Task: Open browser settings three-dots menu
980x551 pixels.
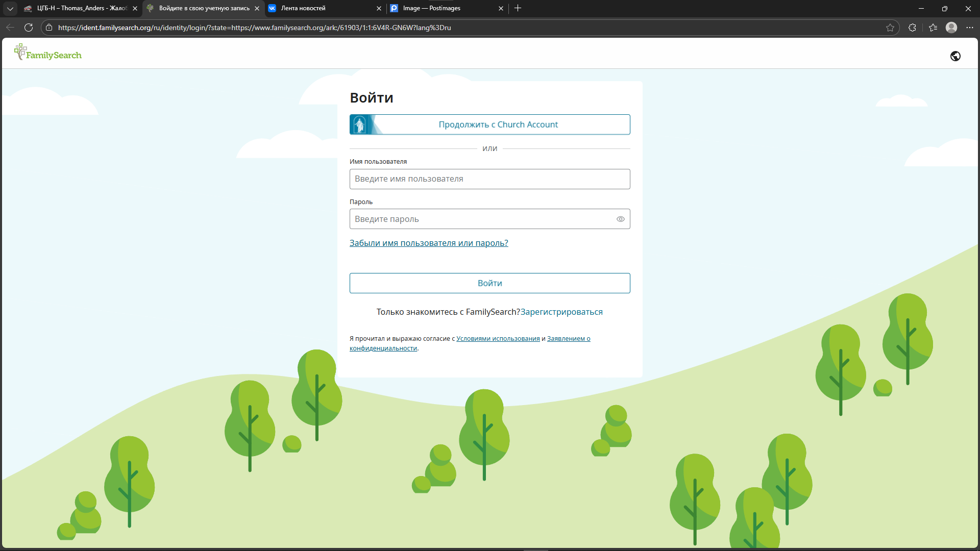Action: point(969,28)
